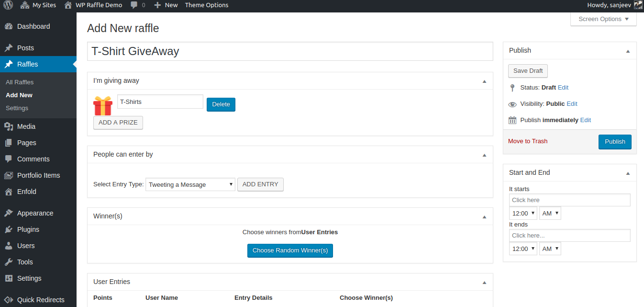Collapse the Publish panel
The image size is (644, 307).
(x=628, y=51)
